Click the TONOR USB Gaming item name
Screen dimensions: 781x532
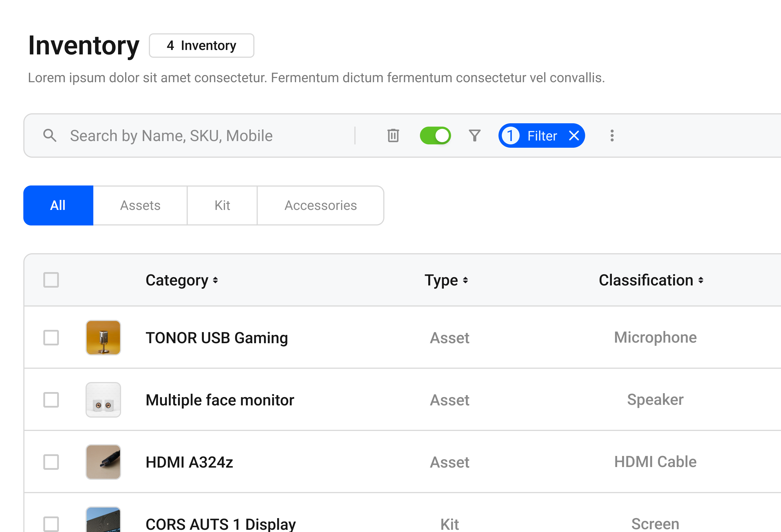[x=217, y=338]
